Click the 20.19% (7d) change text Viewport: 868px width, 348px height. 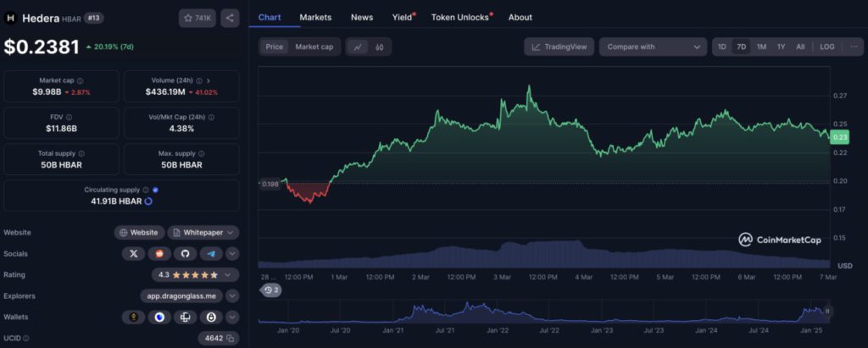pos(110,47)
